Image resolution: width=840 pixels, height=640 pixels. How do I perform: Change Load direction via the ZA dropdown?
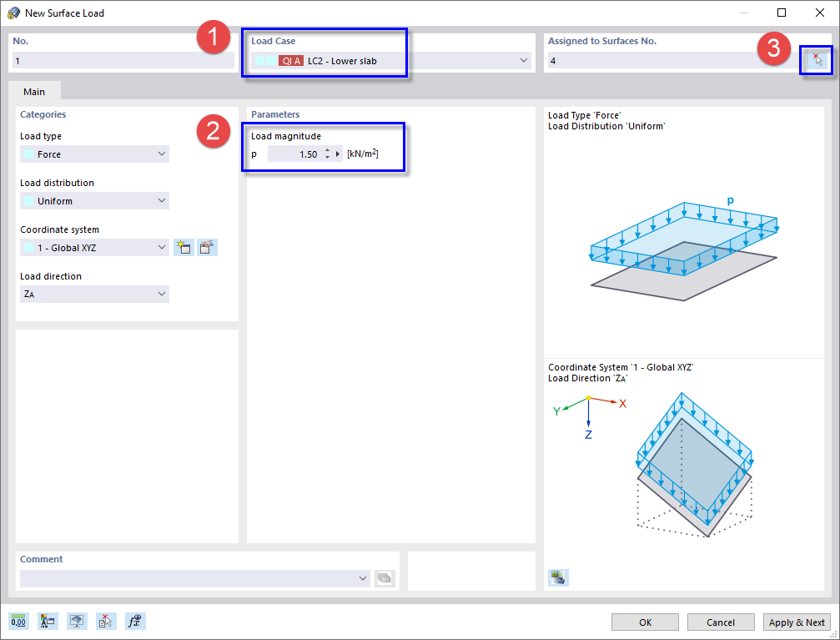point(161,294)
